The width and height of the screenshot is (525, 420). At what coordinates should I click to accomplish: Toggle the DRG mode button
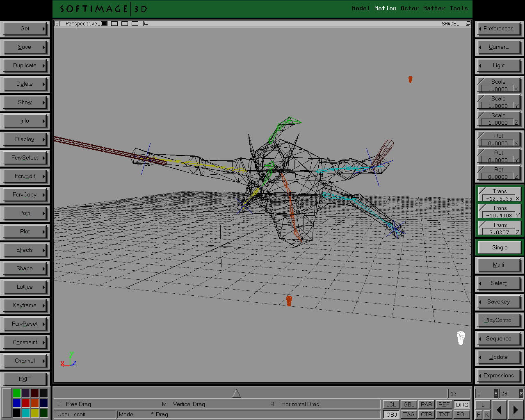coord(462,405)
